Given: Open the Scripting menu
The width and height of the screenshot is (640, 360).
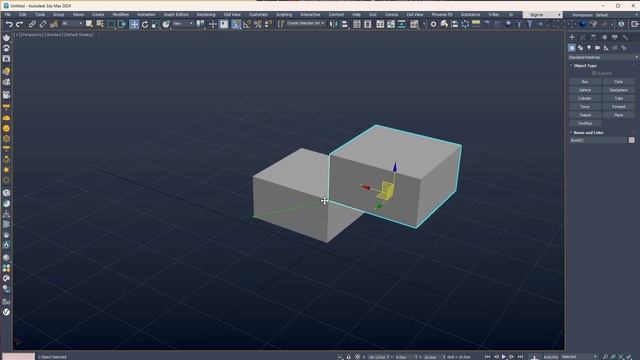Looking at the screenshot, I should click(x=284, y=15).
